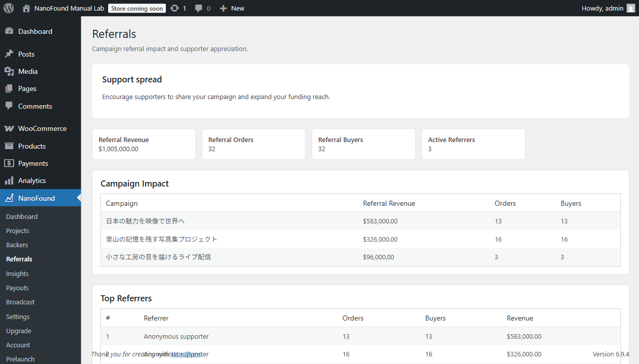Click the plus icon beside New

click(x=223, y=8)
